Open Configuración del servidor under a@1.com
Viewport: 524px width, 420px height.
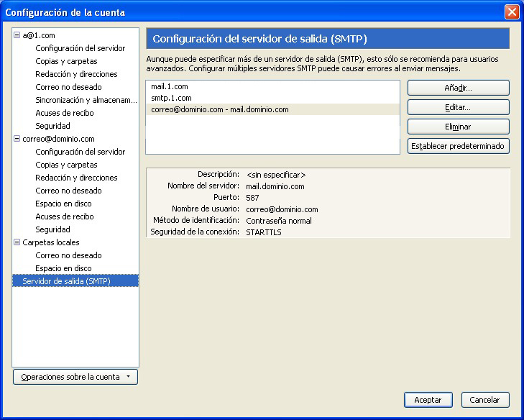[80, 48]
